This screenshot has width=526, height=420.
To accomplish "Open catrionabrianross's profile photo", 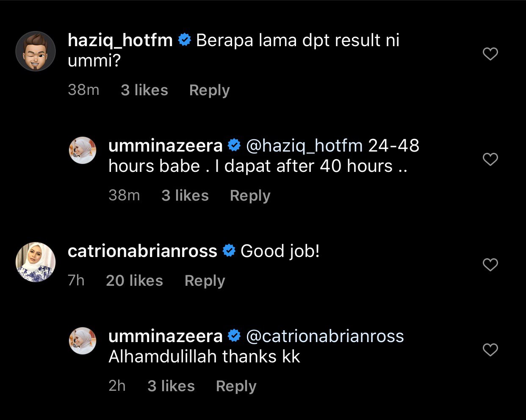I will pos(36,262).
